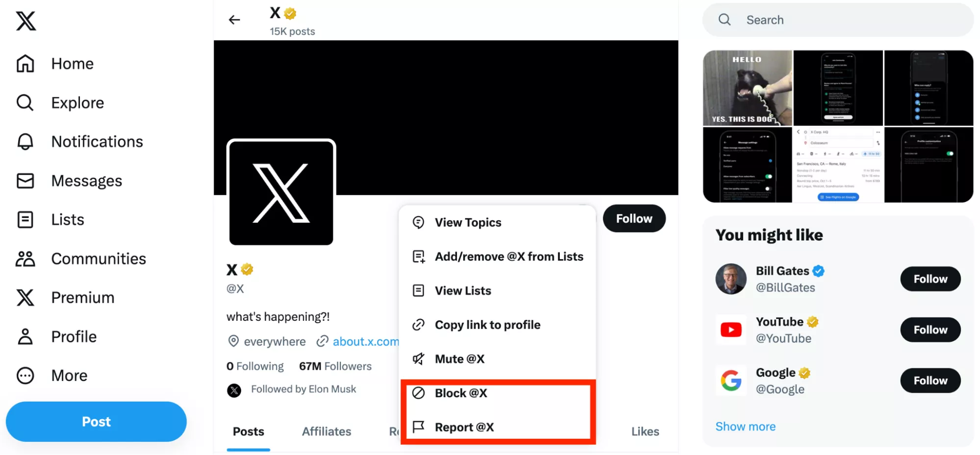Select Mute @X from the menu
Screen dimensions: 980x455
[459, 359]
